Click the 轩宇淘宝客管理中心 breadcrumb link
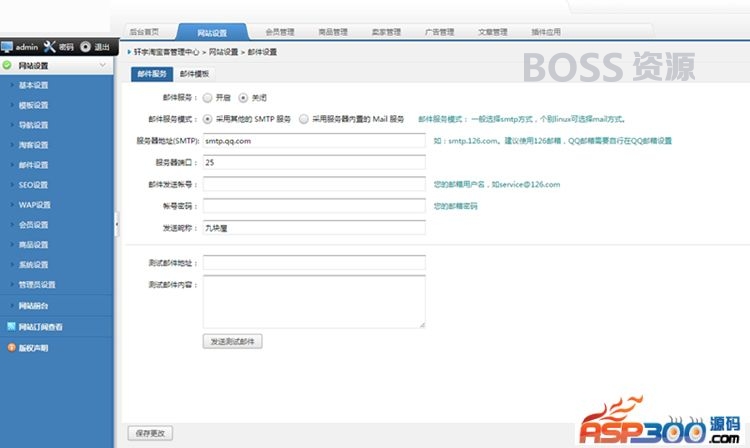 click(166, 52)
